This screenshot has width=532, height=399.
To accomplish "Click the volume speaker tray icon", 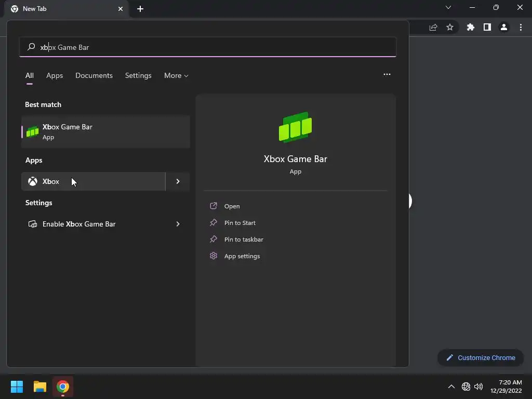I will click(x=478, y=387).
